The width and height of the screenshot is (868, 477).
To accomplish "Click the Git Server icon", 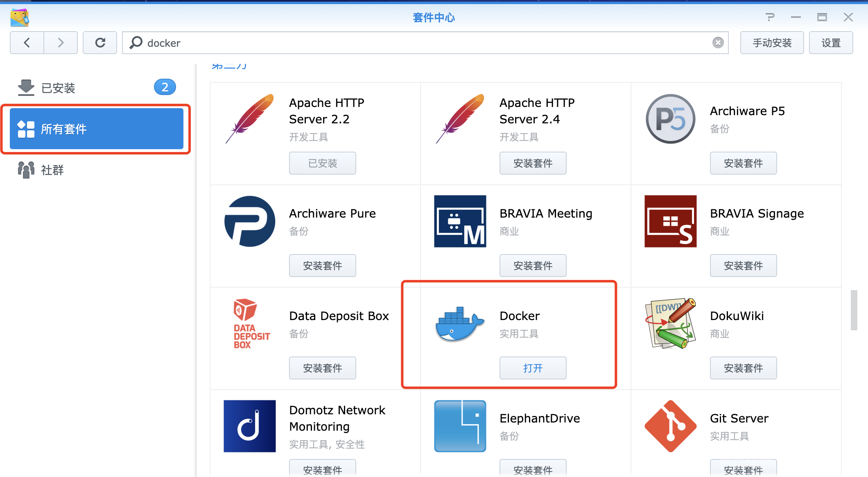I will point(671,426).
